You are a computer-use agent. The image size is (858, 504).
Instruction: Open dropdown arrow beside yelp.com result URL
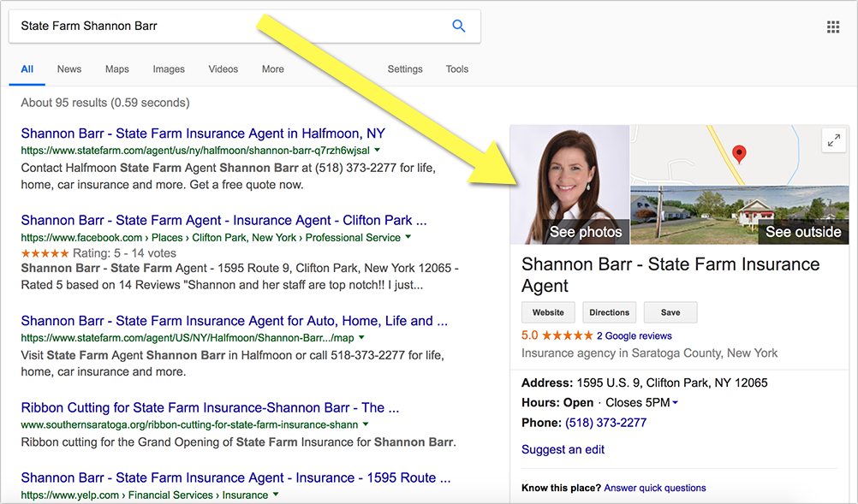pyautogui.click(x=275, y=495)
